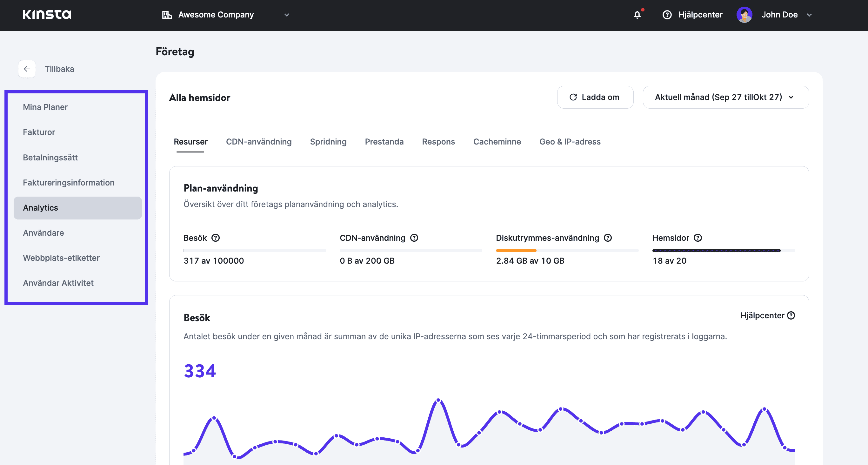The height and width of the screenshot is (465, 868).
Task: Switch to the CDN-användning tab
Action: click(258, 142)
